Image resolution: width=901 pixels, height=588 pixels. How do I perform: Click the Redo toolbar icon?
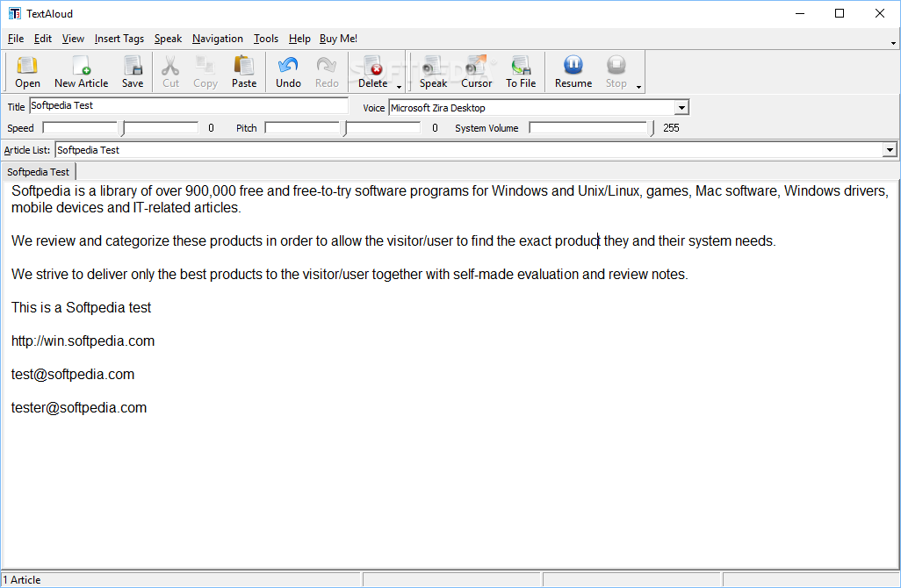coord(327,72)
